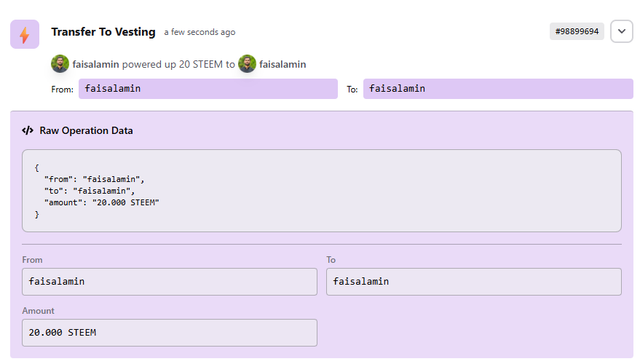The width and height of the screenshot is (640, 364).
Task: Select the purple 'From:' faisalamin field
Action: (x=208, y=89)
